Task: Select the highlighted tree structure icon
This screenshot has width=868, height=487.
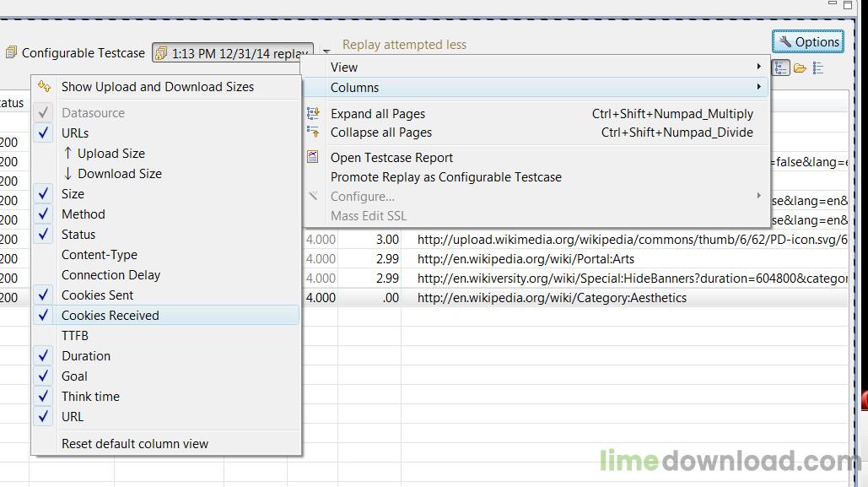Action: 781,68
